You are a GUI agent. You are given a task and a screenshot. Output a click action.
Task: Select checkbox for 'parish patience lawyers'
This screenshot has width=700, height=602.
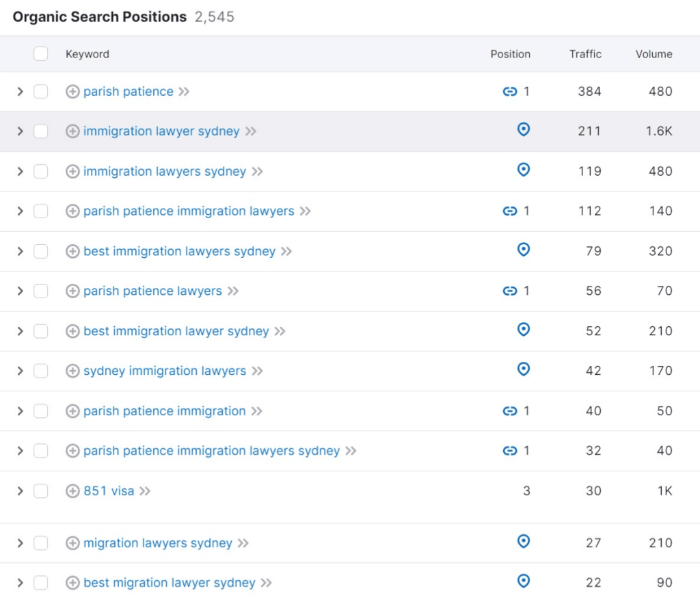pos(40,291)
